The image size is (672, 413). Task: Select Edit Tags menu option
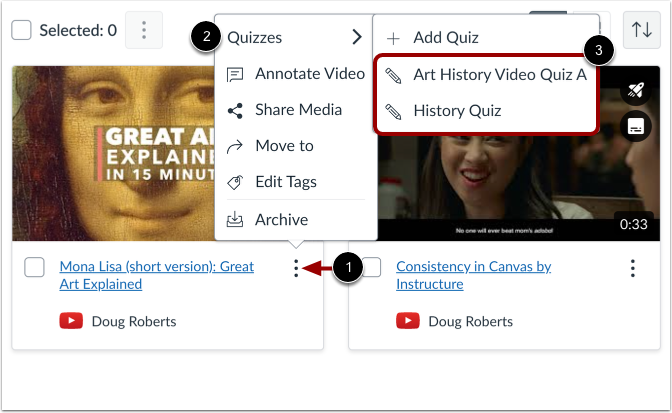(296, 182)
